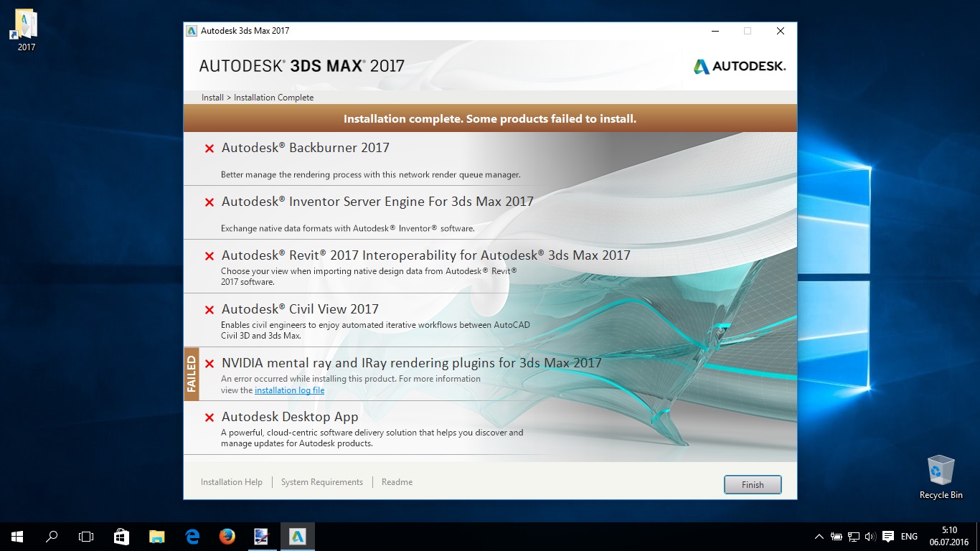
Task: Select 'Autodesk Desktop App' title
Action: point(290,417)
